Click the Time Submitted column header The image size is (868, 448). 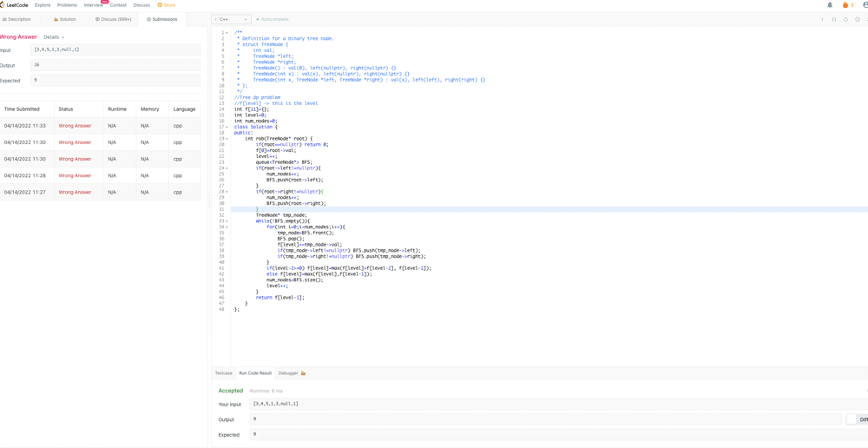click(22, 109)
